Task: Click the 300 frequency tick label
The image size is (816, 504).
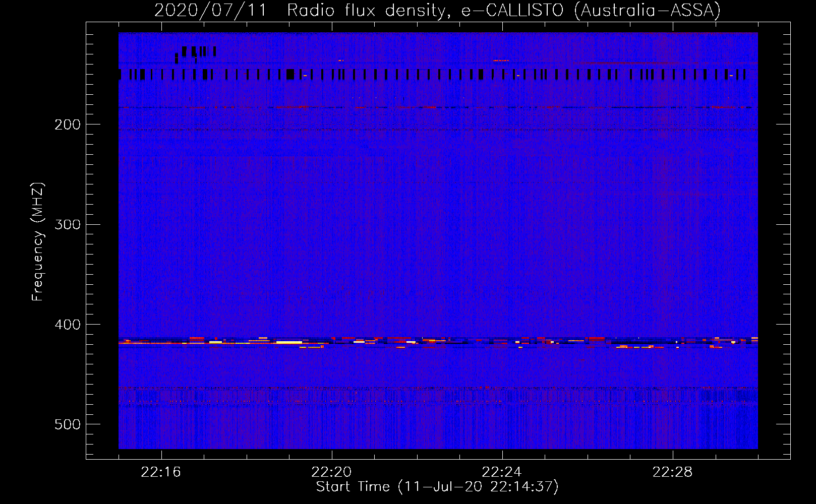Action: coord(68,224)
